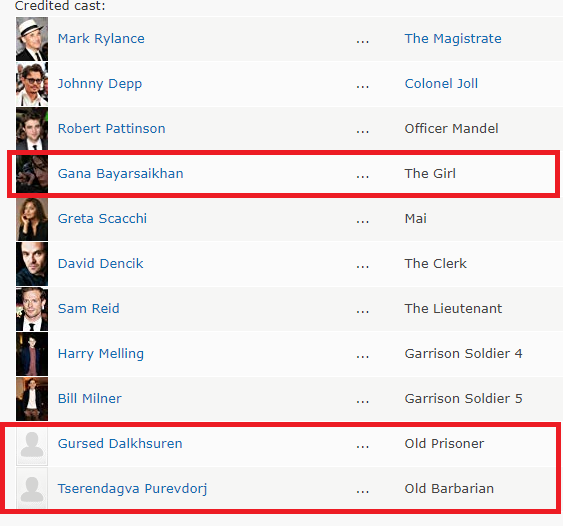This screenshot has height=526, width=563.
Task: Open Sam Reid's name link
Action: pyautogui.click(x=88, y=308)
